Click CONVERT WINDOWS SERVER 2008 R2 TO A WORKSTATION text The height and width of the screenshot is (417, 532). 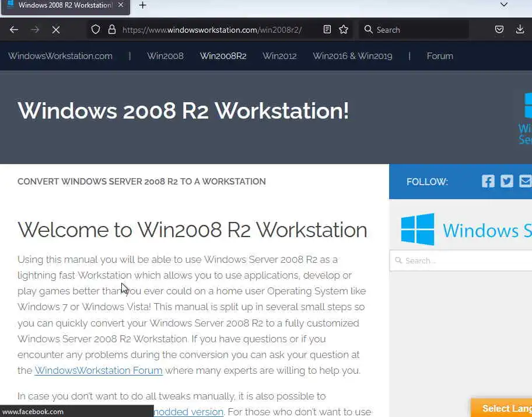click(x=142, y=182)
